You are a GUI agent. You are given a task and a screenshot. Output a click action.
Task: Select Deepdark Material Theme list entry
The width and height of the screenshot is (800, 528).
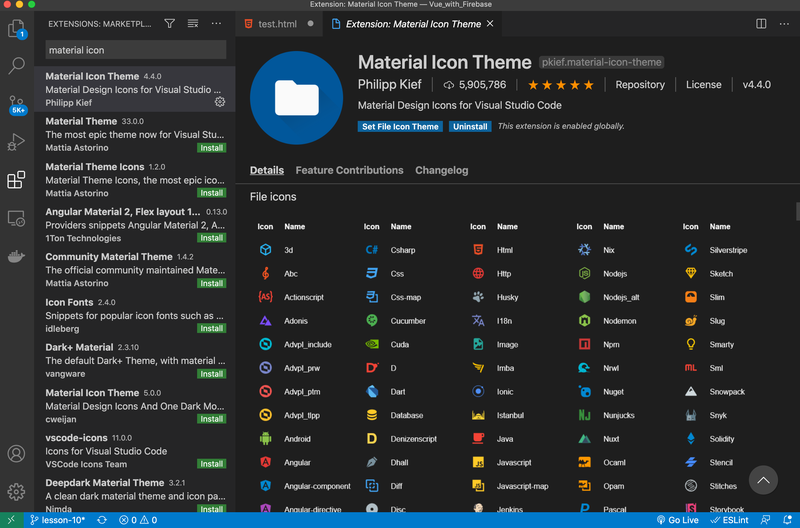pyautogui.click(x=135, y=495)
